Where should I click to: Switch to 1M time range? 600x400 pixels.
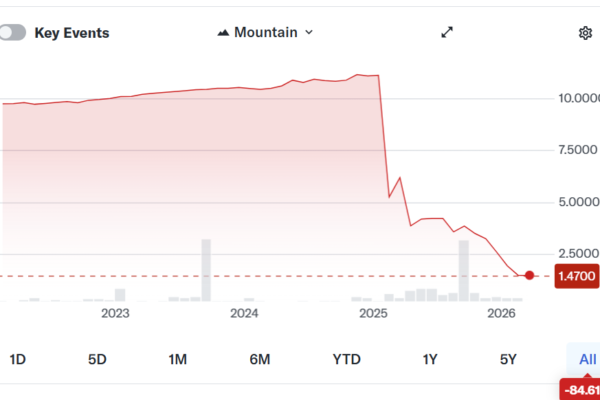coord(178,360)
